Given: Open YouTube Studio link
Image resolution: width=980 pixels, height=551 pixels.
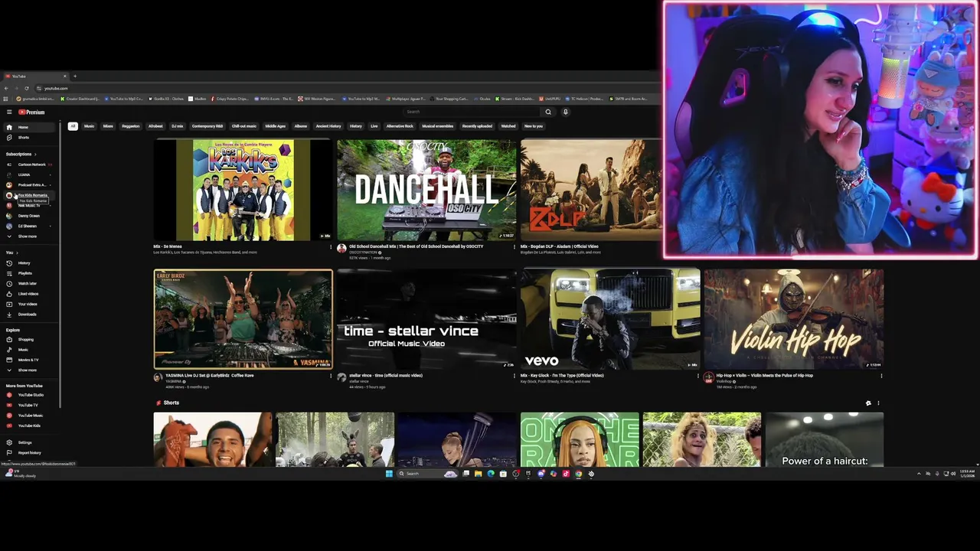Looking at the screenshot, I should click(x=31, y=395).
